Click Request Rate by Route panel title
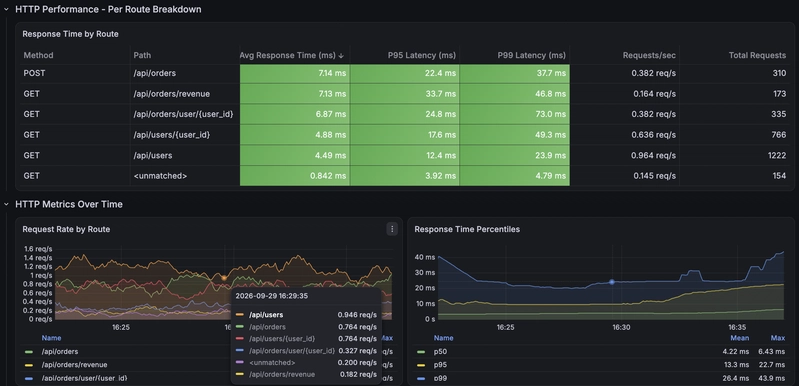Image resolution: width=799 pixels, height=386 pixels. [66, 229]
